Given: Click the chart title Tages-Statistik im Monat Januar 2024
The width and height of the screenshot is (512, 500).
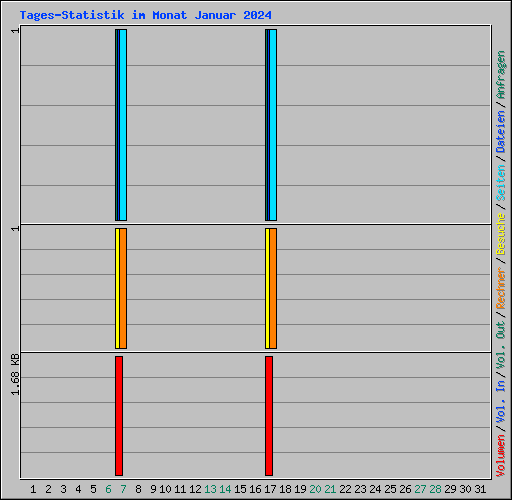Looking at the screenshot, I should (146, 15).
